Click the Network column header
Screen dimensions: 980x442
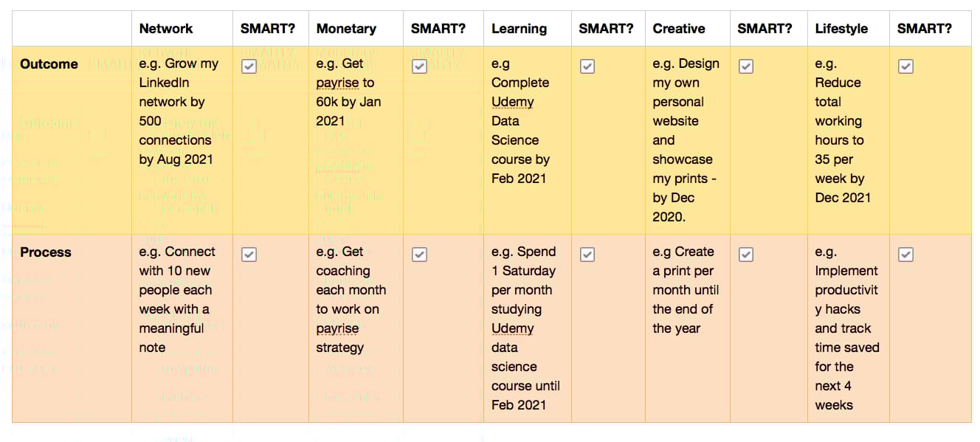[166, 29]
